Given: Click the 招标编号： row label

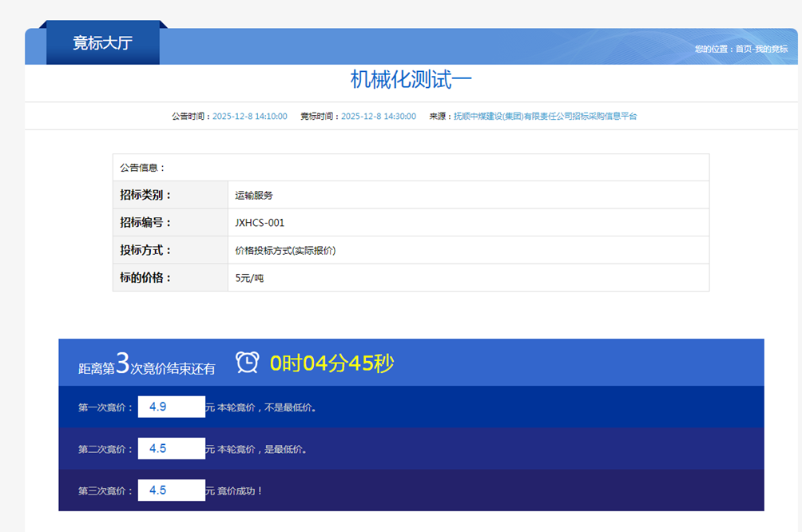Looking at the screenshot, I should [145, 223].
